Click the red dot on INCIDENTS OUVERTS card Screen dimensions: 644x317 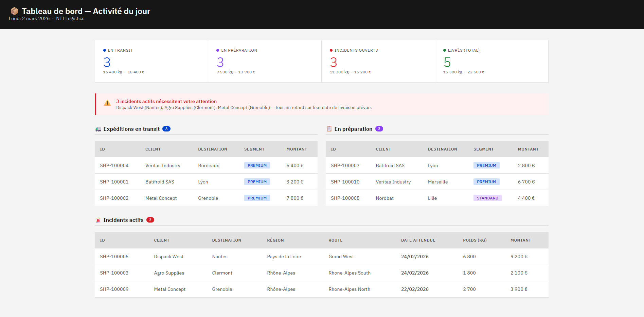click(331, 50)
